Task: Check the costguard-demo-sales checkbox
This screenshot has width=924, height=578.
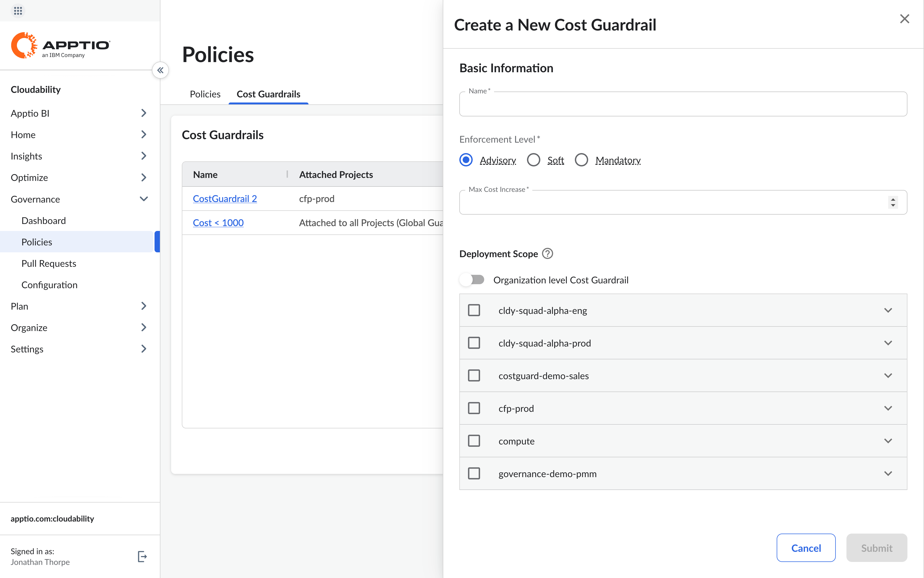Action: (474, 375)
